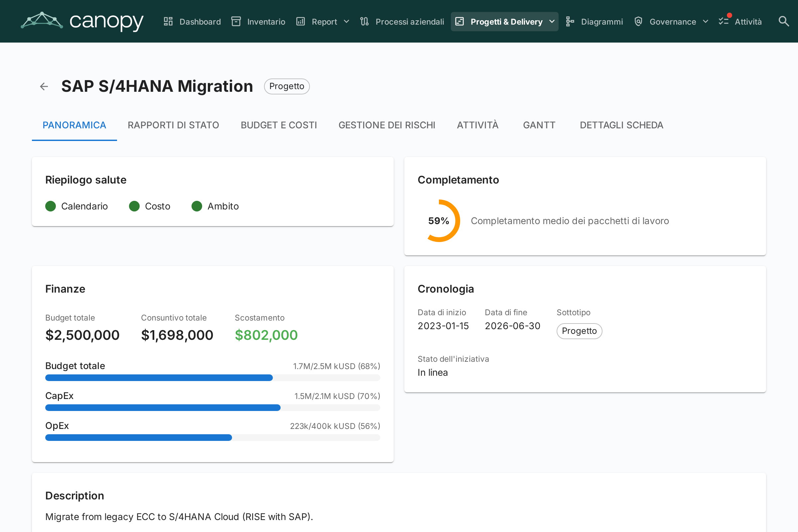Screen dimensions: 798x532
Task: Click the Diagrammi hierarchy icon
Action: 570,21
